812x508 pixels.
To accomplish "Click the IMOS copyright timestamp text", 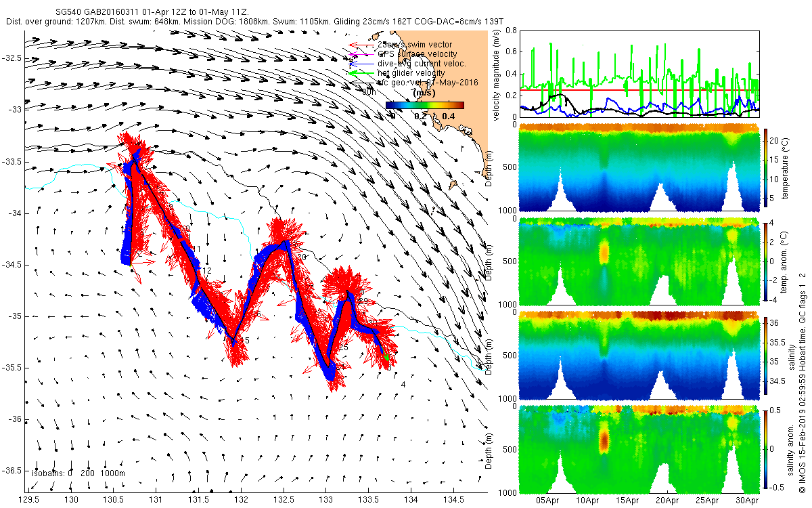I will click(x=802, y=382).
